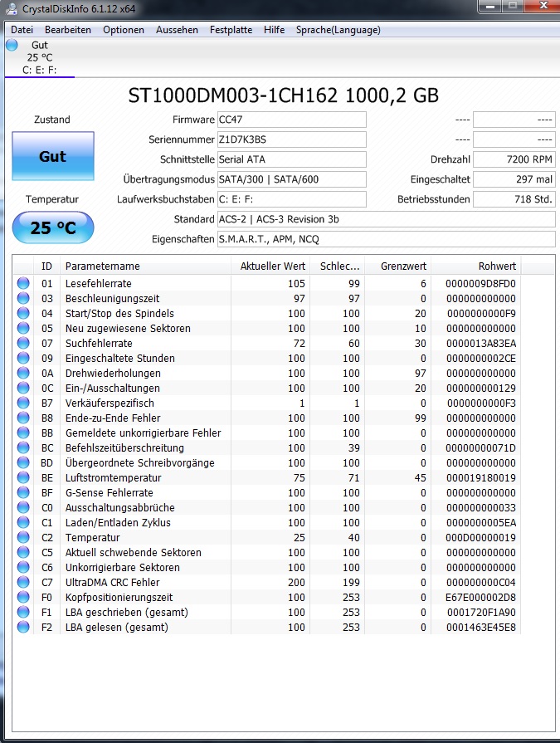Click the Aktueller Wert column header
The width and height of the screenshot is (560, 743).
(270, 266)
